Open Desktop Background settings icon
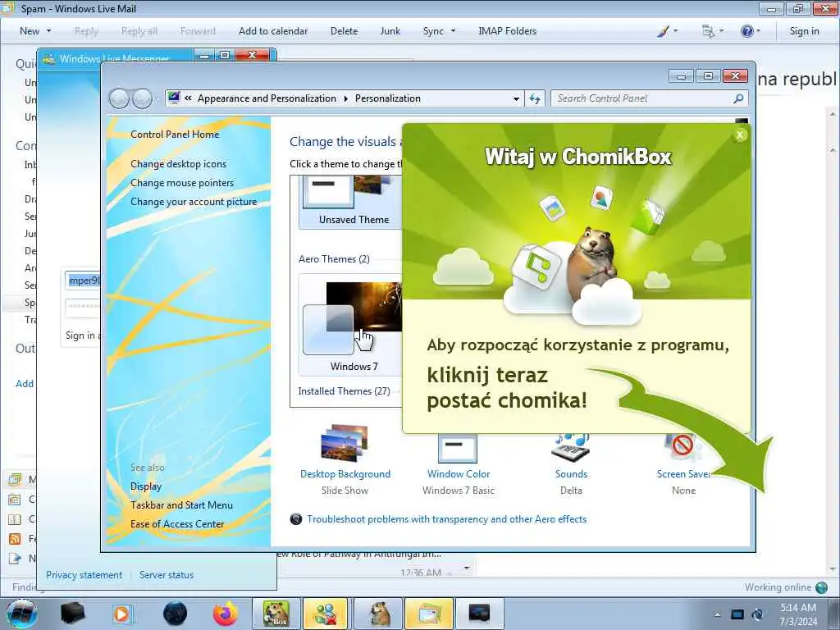 pyautogui.click(x=345, y=444)
